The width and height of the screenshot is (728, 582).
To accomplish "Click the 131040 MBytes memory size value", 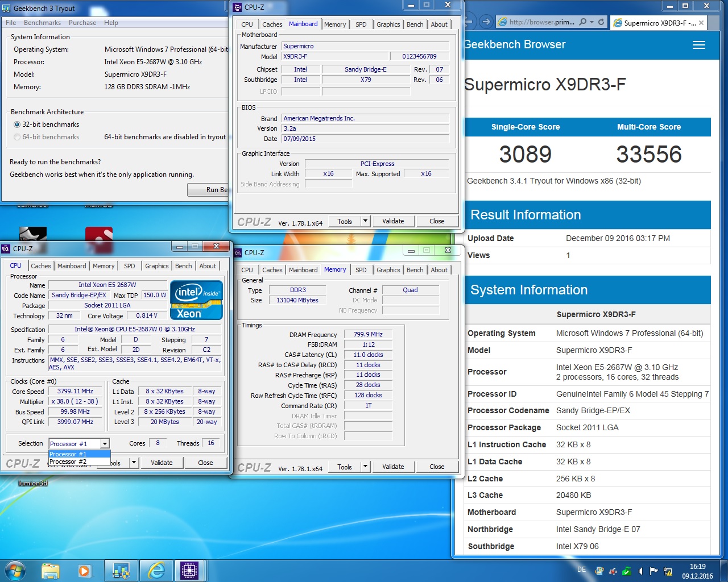I will [297, 300].
